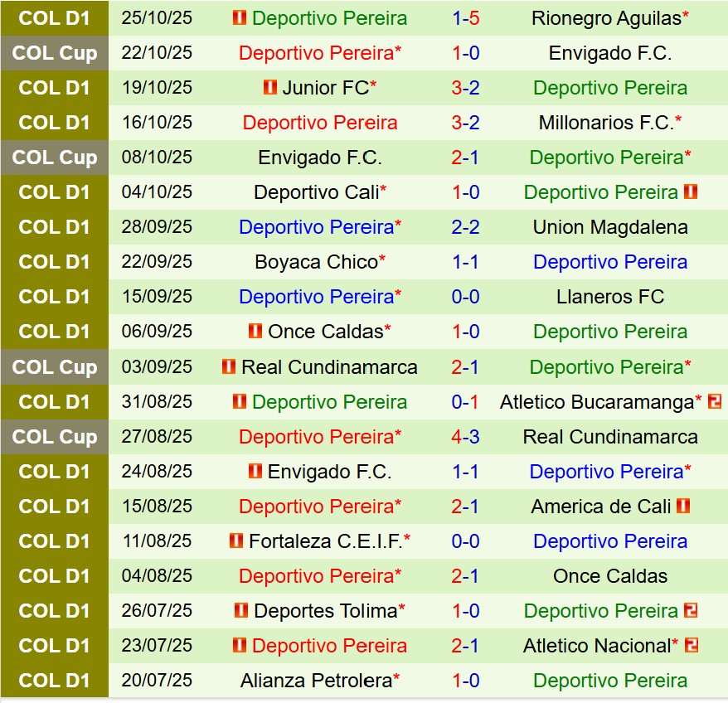728x703 pixels.
Task: Click the red card icon beside Deportes Tolima
Action: pyautogui.click(x=242, y=611)
